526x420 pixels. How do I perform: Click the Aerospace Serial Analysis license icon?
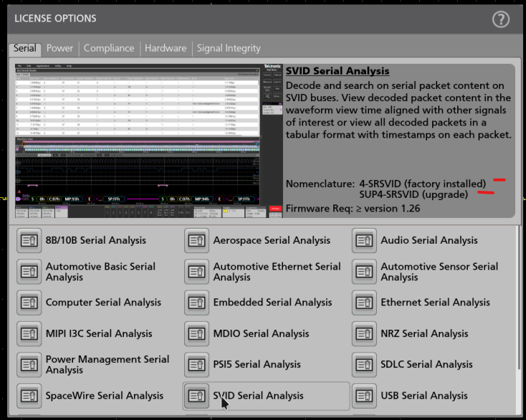(x=196, y=241)
